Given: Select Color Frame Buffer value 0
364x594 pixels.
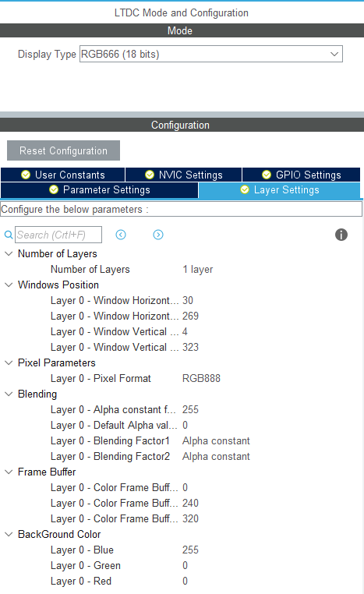Looking at the screenshot, I should coord(185,487).
